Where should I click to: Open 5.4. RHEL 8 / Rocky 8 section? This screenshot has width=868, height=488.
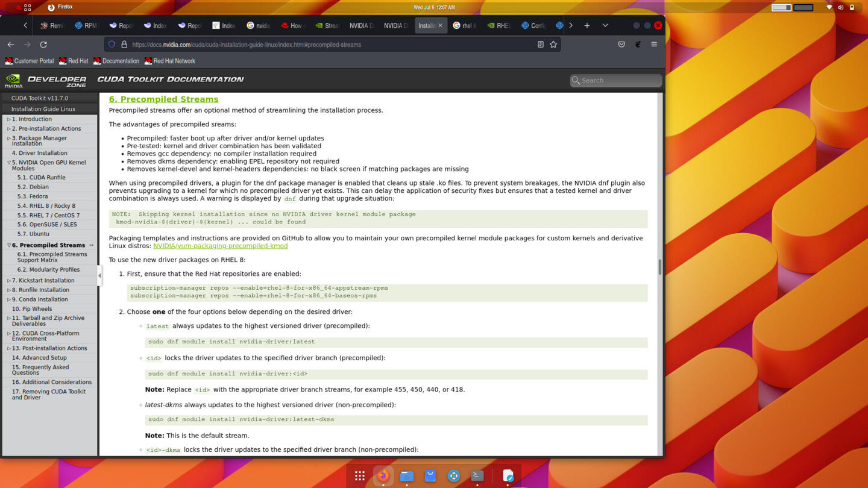click(46, 205)
